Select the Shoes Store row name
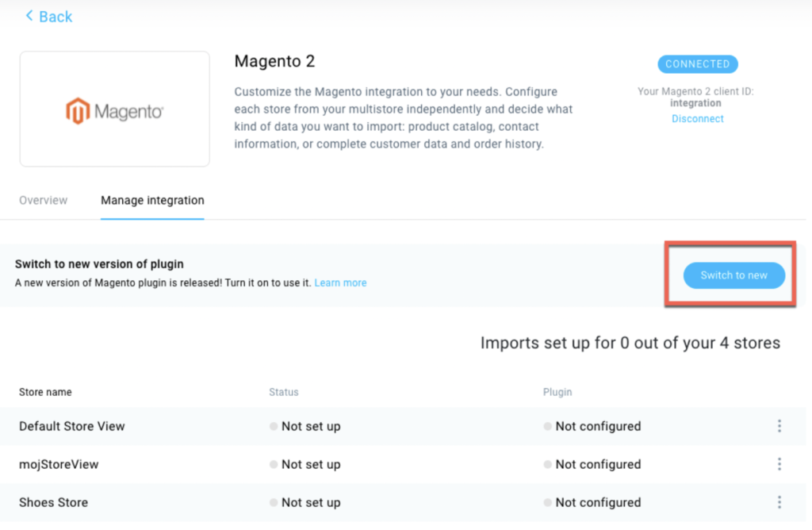 click(x=53, y=502)
